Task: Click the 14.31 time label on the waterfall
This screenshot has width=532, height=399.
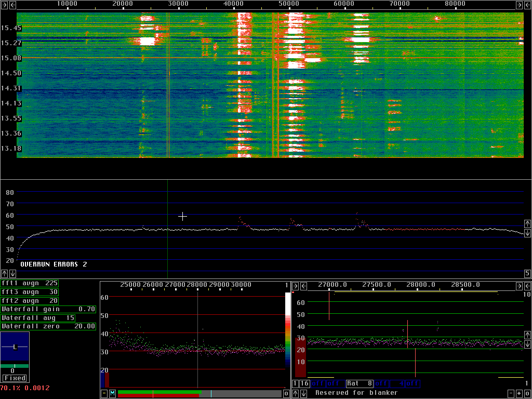Action: (11, 88)
